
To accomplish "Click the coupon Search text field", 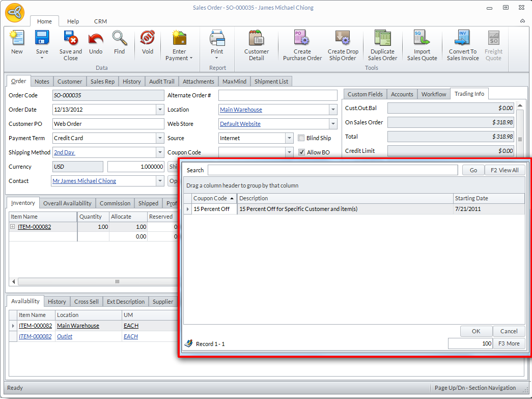I will 332,170.
